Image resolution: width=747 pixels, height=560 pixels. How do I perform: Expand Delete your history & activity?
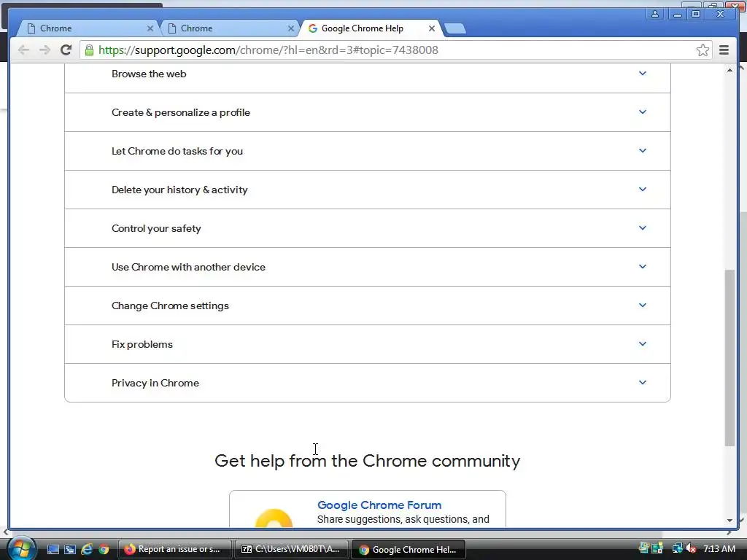tap(368, 190)
